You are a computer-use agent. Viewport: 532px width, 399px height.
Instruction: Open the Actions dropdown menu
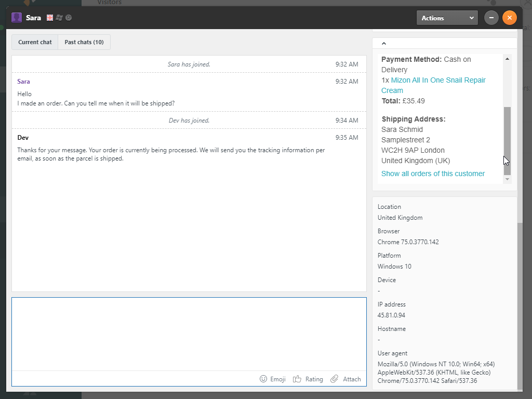447,18
